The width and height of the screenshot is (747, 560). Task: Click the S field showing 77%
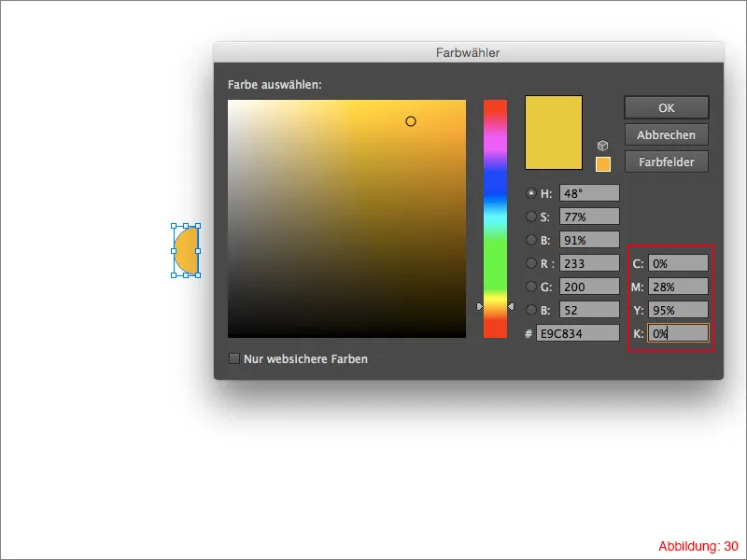pos(589,217)
